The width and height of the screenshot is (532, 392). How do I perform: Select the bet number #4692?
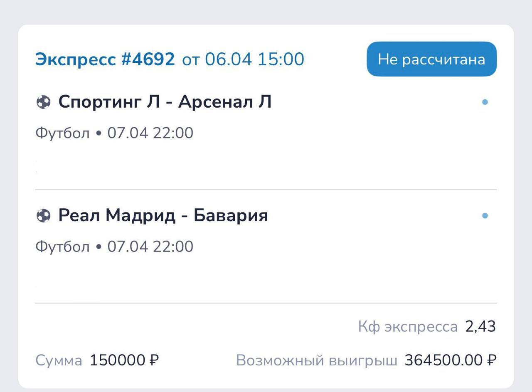pos(148,59)
